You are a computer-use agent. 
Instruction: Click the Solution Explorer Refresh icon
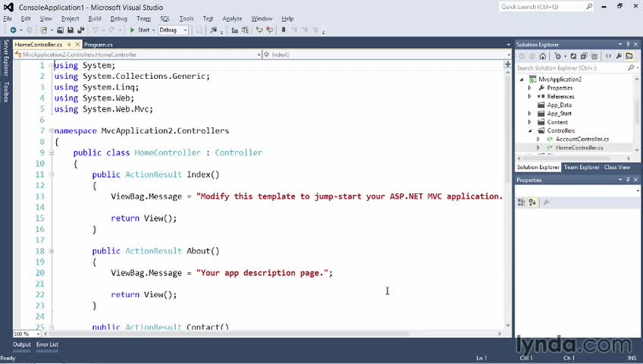coord(573,56)
